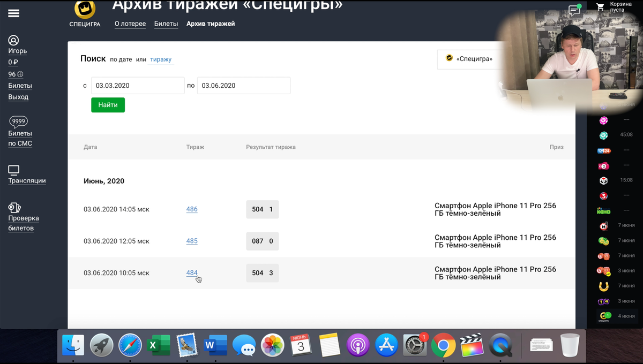Open the Билеты по СМС 9999 bubble icon
The width and height of the screenshot is (643, 364).
[19, 122]
